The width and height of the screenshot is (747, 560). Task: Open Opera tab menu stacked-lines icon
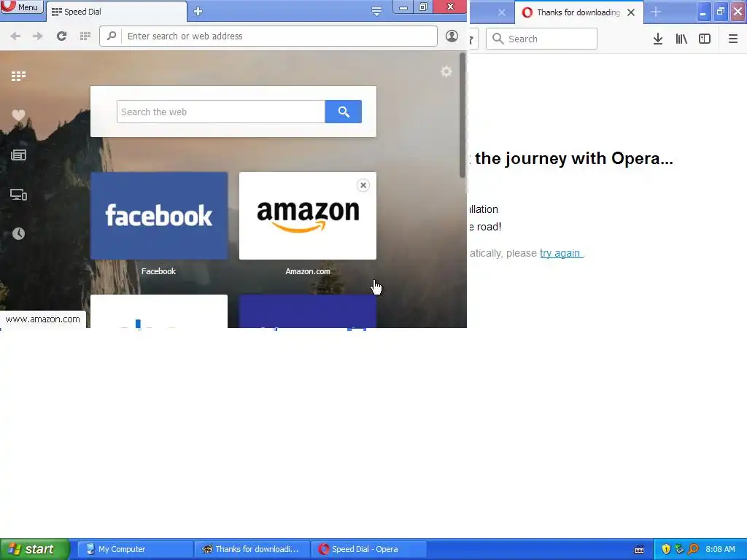point(376,12)
